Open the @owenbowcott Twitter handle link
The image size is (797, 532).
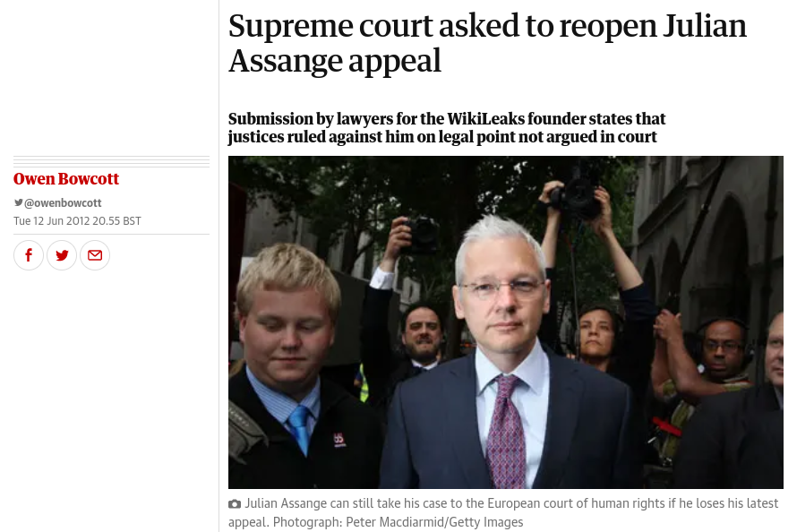(x=63, y=202)
